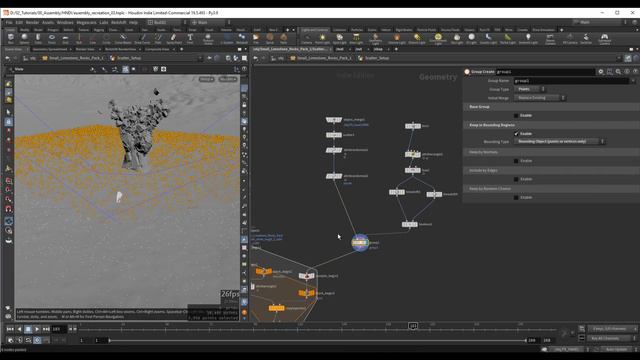This screenshot has width=640, height=360.
Task: Enable the Keep by Random Chance checkbox
Action: [x=516, y=198]
